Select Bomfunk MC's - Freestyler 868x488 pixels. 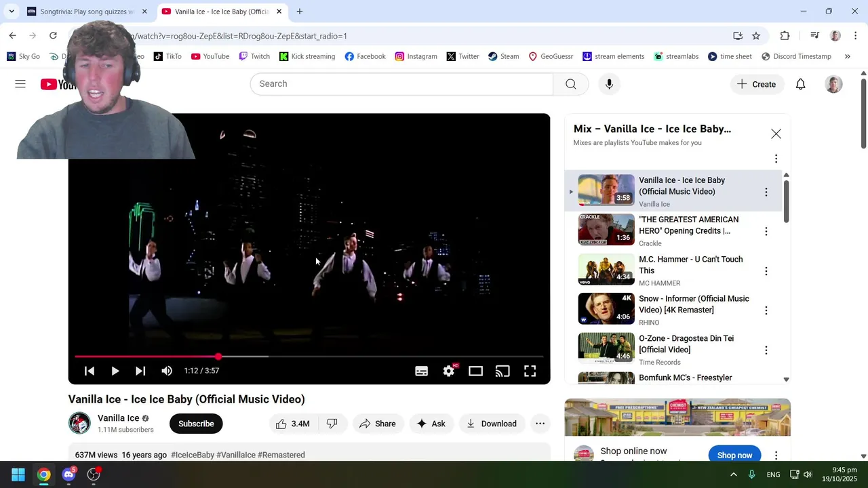click(x=686, y=378)
